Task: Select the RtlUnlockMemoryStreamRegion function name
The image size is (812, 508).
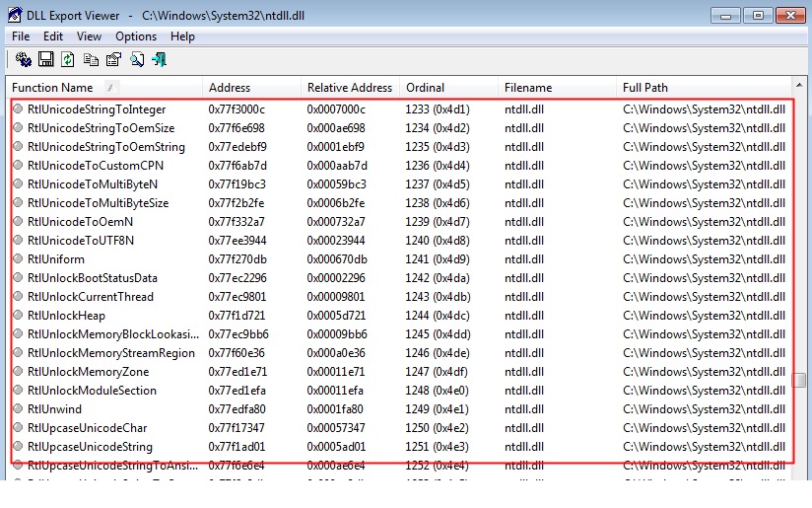Action: coord(111,353)
